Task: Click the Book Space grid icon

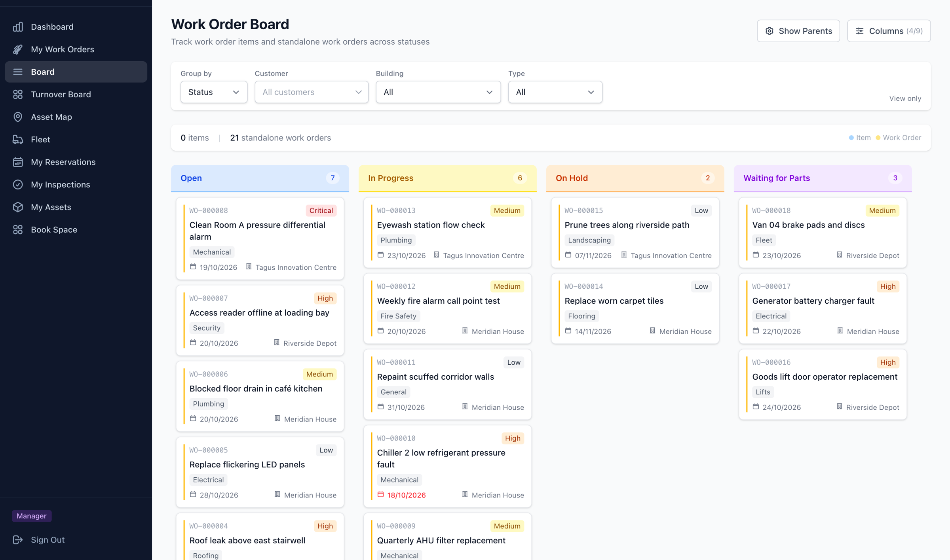Action: [x=18, y=230]
